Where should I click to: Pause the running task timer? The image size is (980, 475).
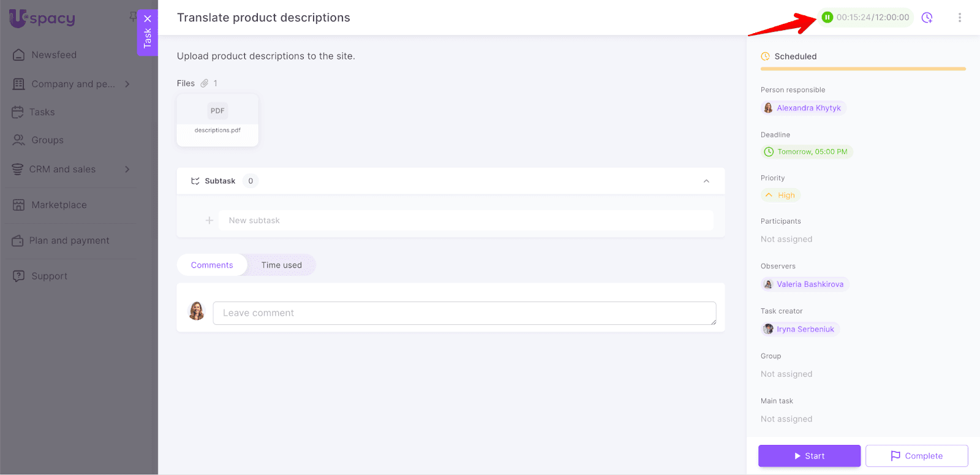(x=827, y=17)
